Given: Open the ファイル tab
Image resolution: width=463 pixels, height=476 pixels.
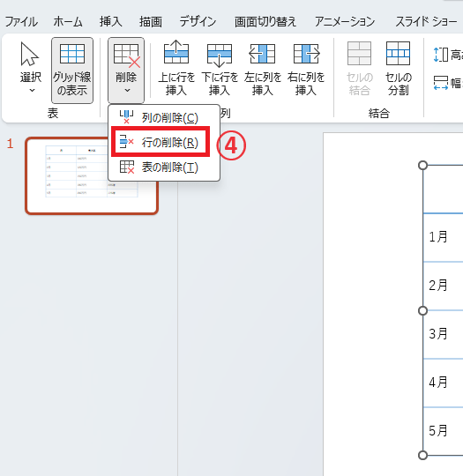Looking at the screenshot, I should pos(21,22).
